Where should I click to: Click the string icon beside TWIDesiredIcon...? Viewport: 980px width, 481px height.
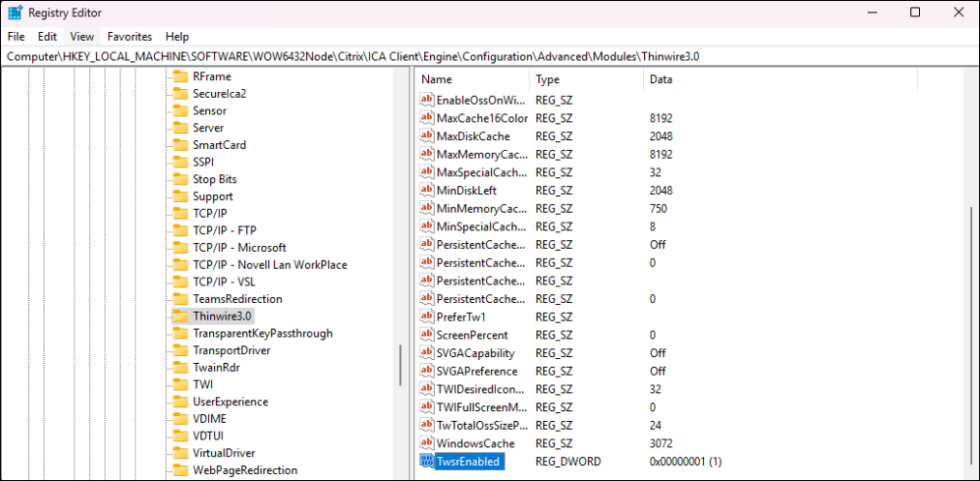click(x=427, y=390)
